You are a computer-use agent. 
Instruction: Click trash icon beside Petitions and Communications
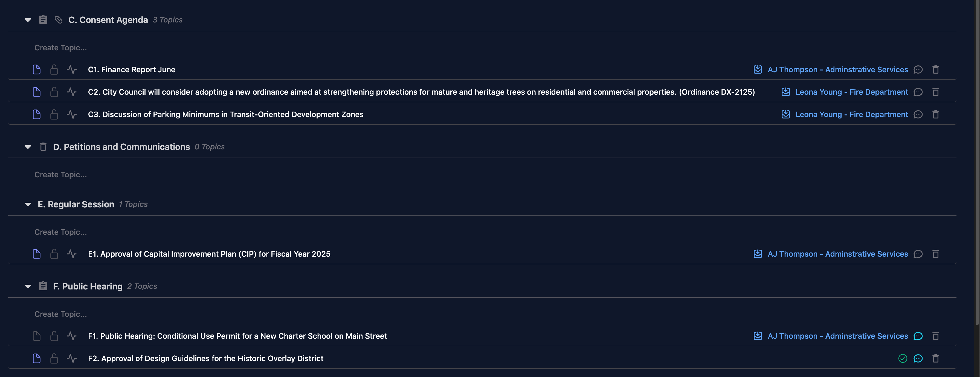(43, 147)
